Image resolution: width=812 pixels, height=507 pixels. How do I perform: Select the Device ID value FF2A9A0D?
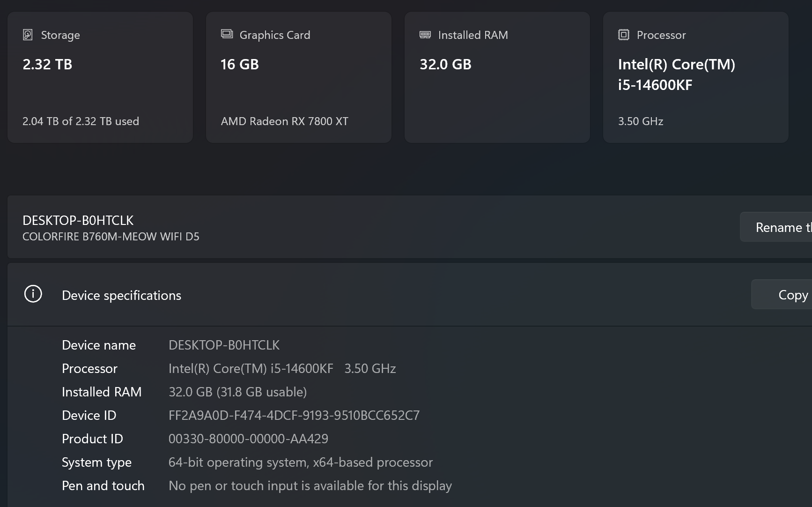click(x=294, y=416)
